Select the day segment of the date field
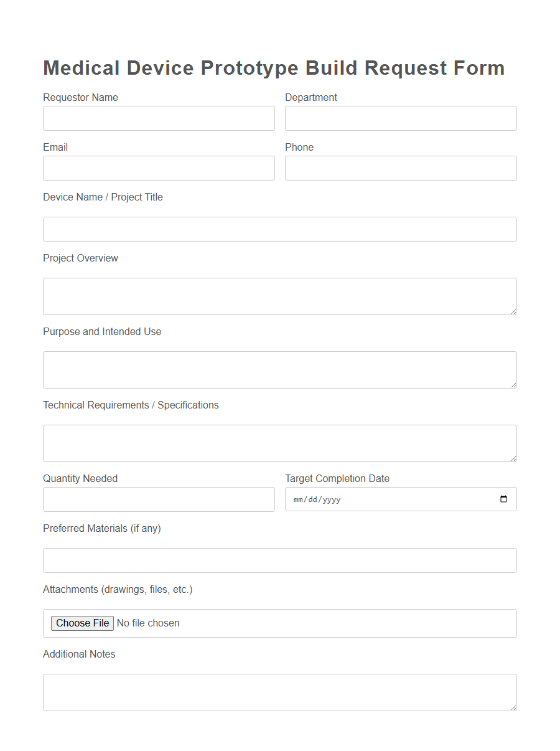The image size is (560, 751). (312, 499)
